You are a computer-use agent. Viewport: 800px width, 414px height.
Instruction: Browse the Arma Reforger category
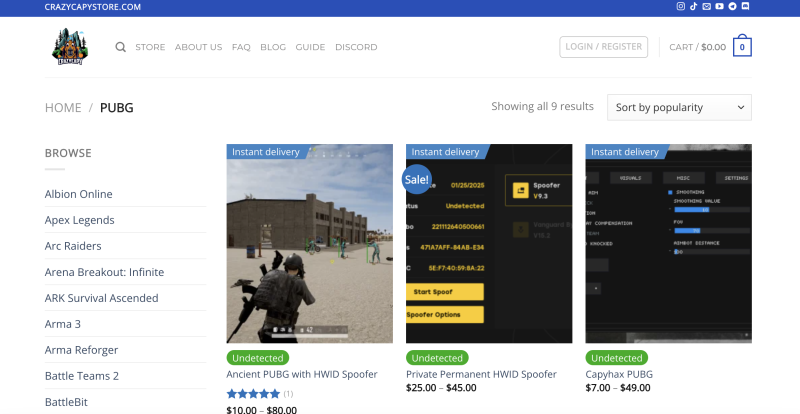82,350
